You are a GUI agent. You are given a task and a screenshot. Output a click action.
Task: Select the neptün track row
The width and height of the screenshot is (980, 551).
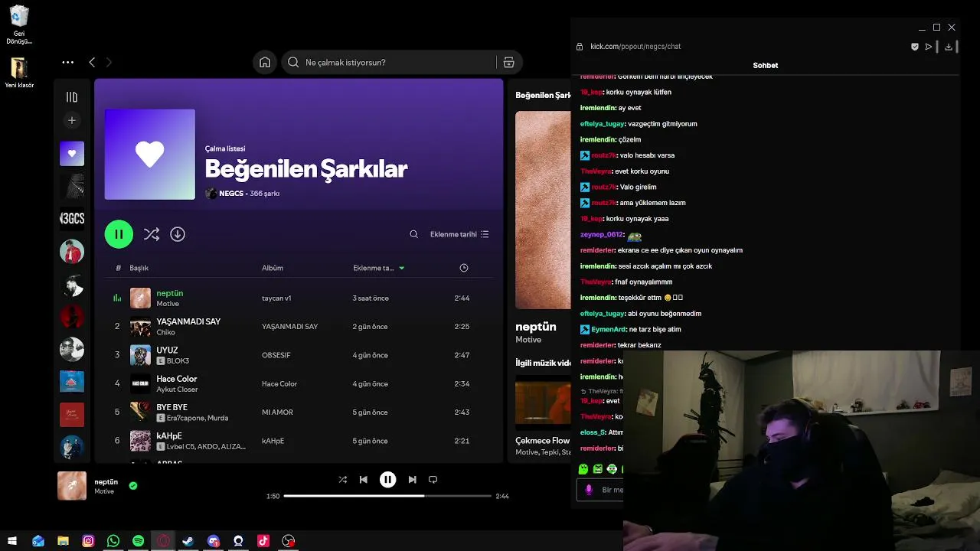click(299, 298)
